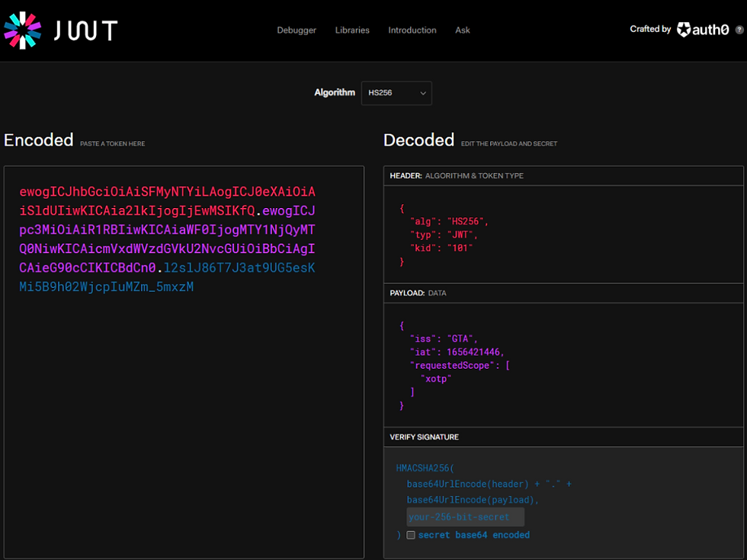Click the "typ": "JWT" header line

[444, 235]
